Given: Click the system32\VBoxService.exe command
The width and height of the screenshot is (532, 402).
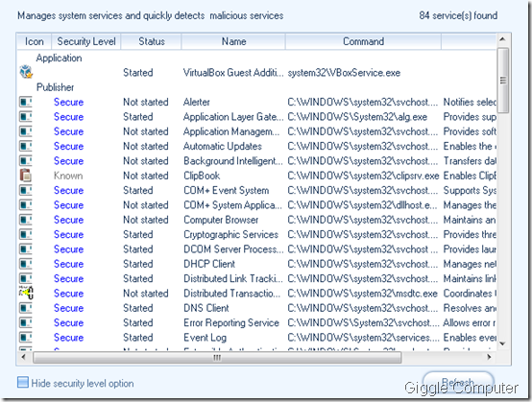Looking at the screenshot, I should pyautogui.click(x=344, y=73).
